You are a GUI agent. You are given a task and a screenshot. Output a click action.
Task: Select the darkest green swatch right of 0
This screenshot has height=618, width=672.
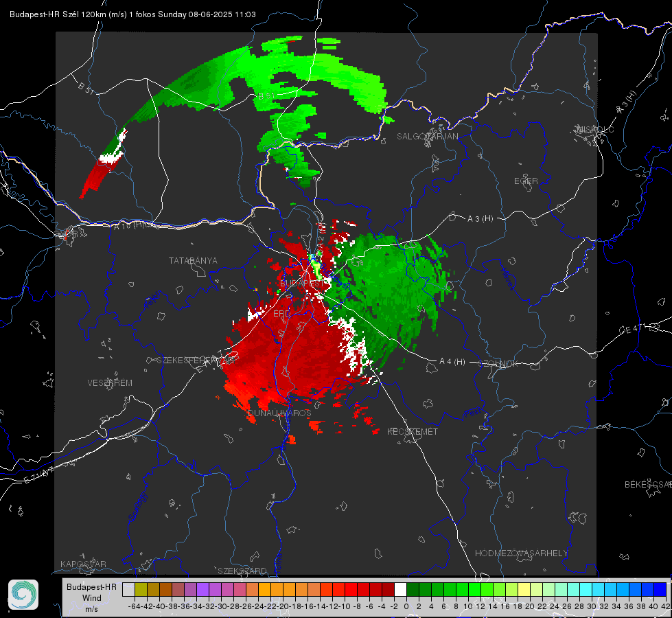[x=413, y=589]
